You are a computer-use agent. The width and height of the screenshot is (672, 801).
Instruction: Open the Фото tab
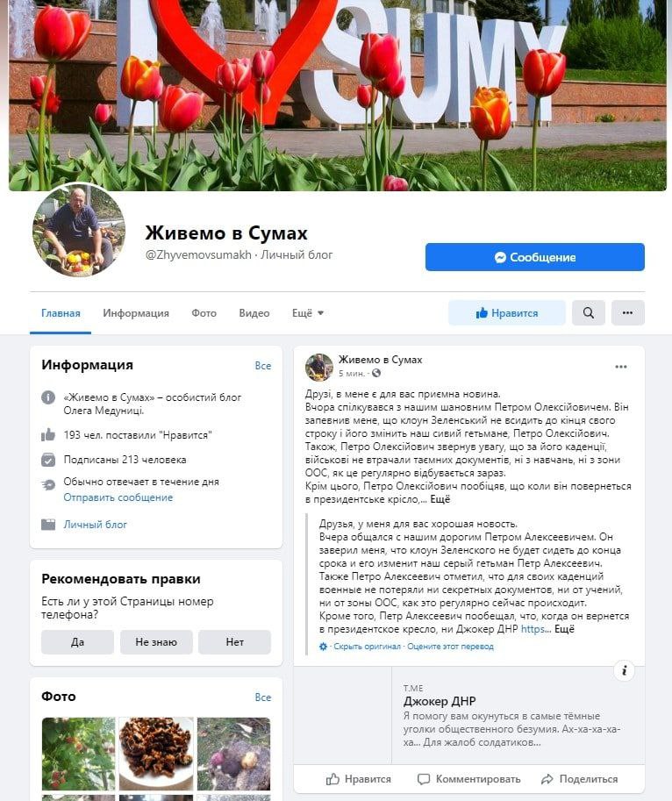coord(204,312)
